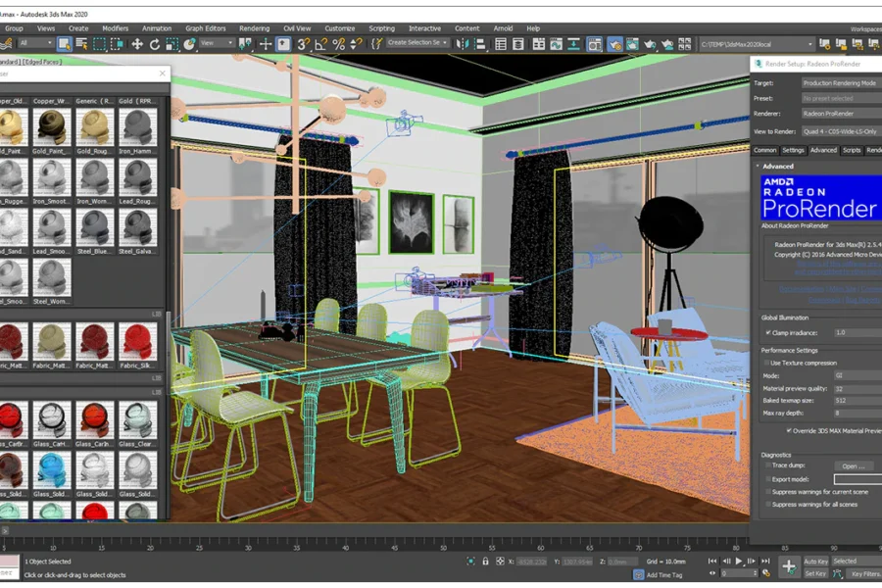Open the Graph Editors menu

pos(206,28)
